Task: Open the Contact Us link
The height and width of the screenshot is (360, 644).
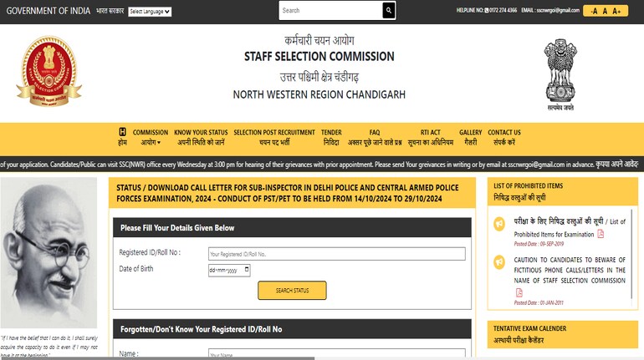Action: 504,137
